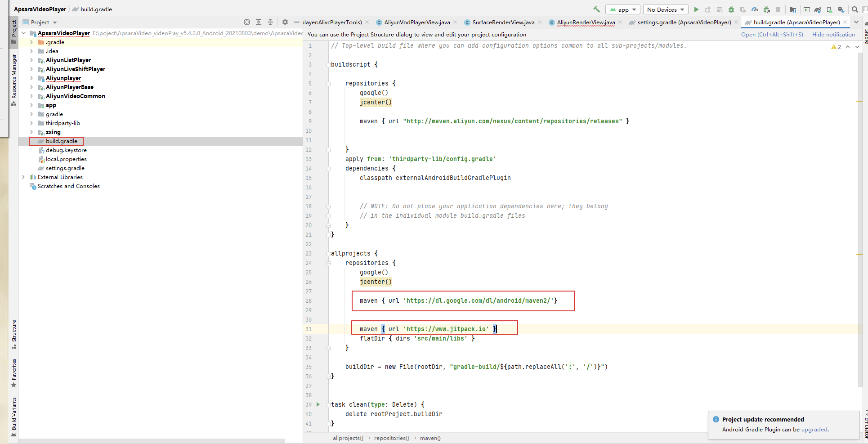Click the Apply Code Changes icon
Screen dimensions: 868x444
point(720,9)
